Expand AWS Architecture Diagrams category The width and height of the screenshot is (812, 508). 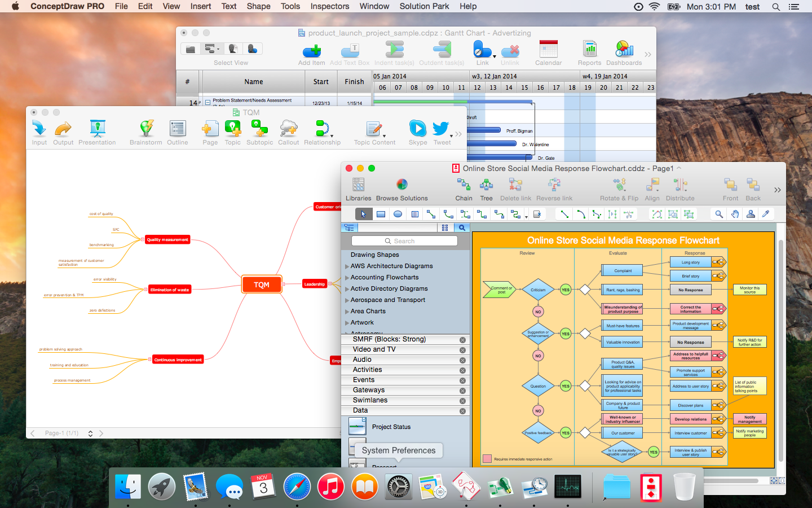click(x=347, y=266)
